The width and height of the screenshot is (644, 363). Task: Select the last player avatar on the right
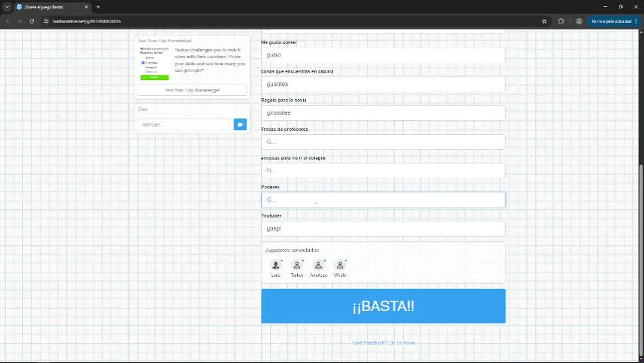tap(340, 265)
